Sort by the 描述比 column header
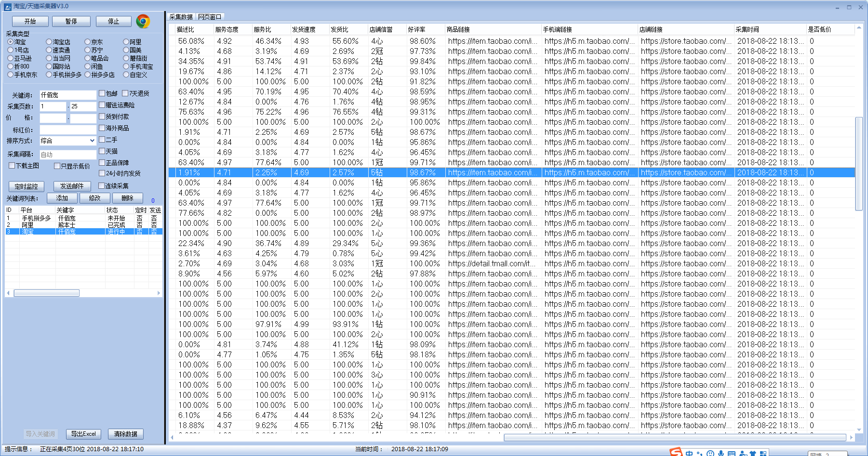868x456 pixels. point(195,29)
